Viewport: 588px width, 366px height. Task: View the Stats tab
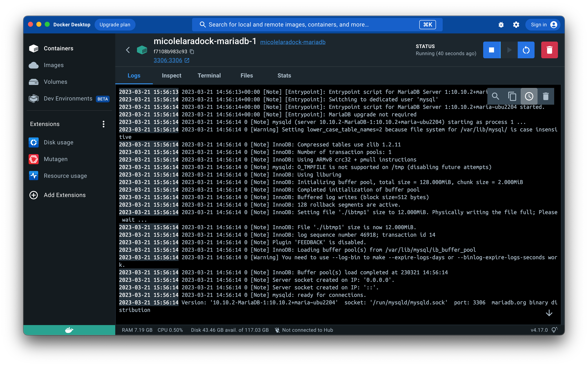point(284,76)
